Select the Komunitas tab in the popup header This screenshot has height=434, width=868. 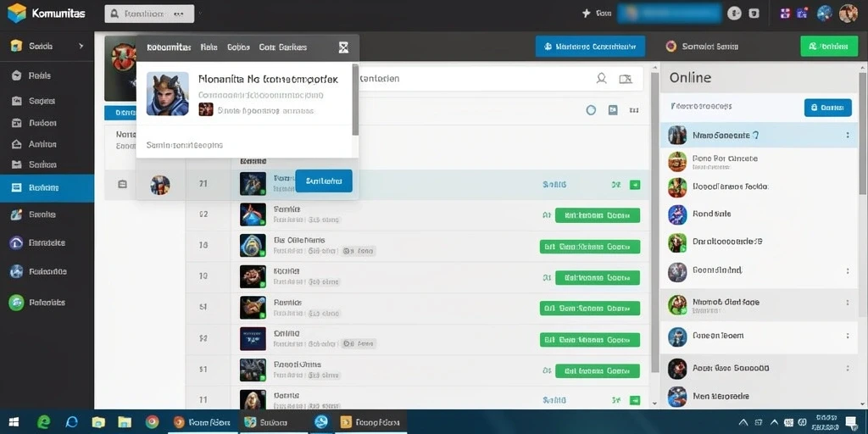[170, 47]
